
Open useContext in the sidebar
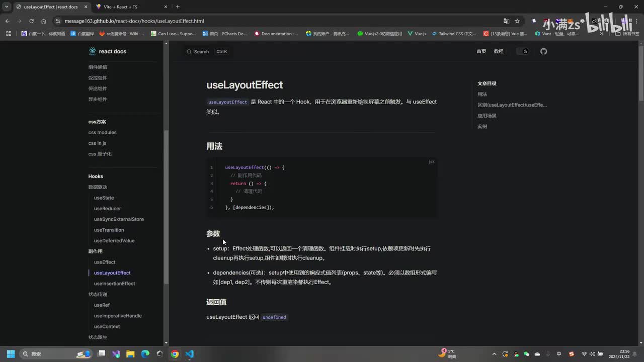(x=107, y=327)
